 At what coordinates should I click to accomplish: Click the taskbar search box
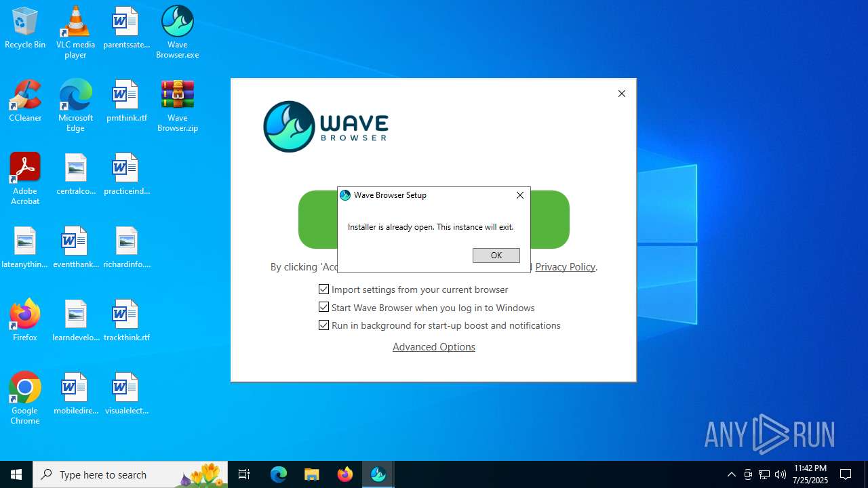pyautogui.click(x=130, y=474)
